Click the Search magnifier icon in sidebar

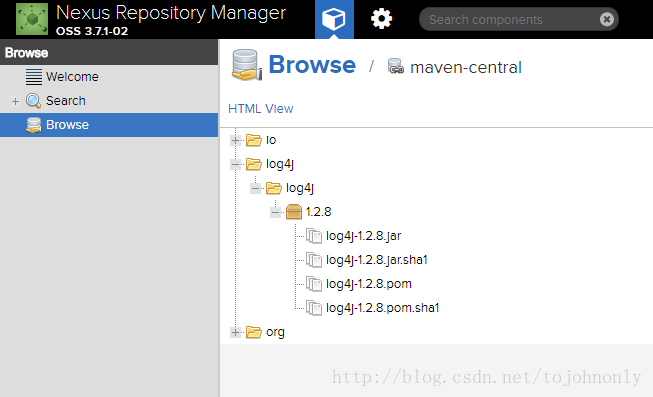tap(33, 101)
